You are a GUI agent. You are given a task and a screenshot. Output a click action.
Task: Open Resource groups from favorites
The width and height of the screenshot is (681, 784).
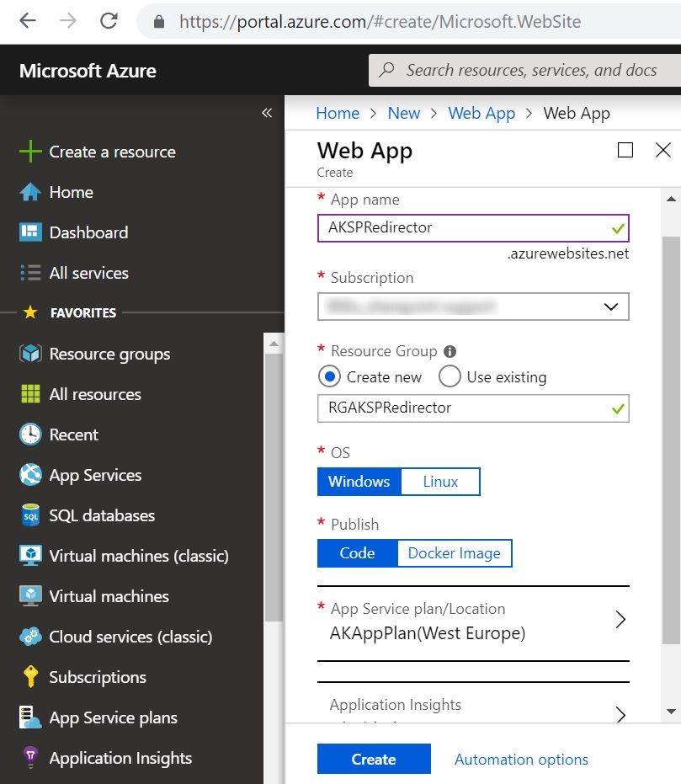[x=109, y=354]
